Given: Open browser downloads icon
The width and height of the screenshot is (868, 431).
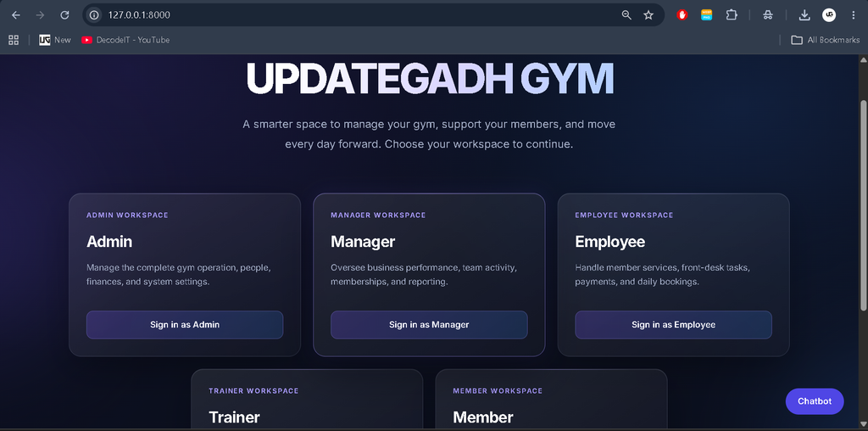Looking at the screenshot, I should point(804,15).
